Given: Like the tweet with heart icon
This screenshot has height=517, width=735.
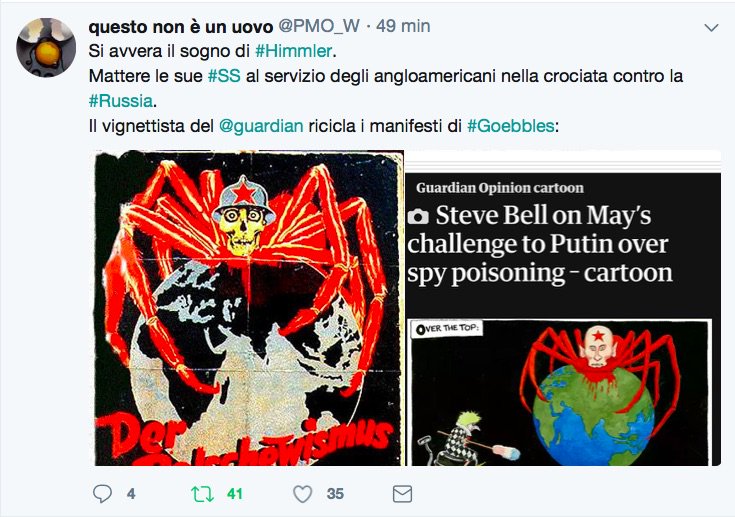Looking at the screenshot, I should (x=302, y=494).
